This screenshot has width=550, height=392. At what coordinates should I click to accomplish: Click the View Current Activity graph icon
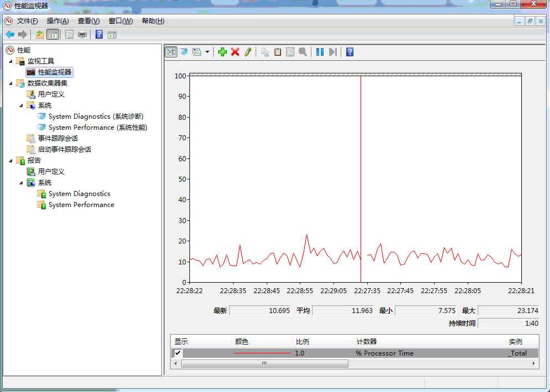coord(171,52)
